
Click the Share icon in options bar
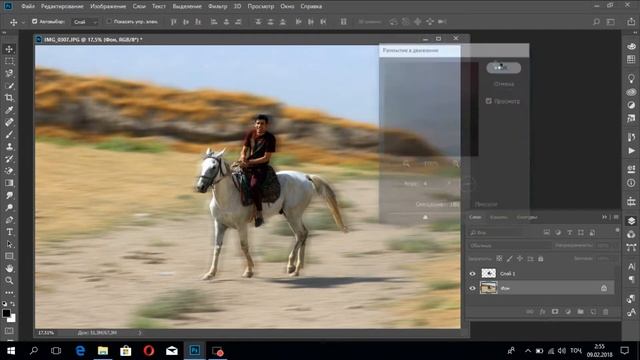[x=631, y=22]
